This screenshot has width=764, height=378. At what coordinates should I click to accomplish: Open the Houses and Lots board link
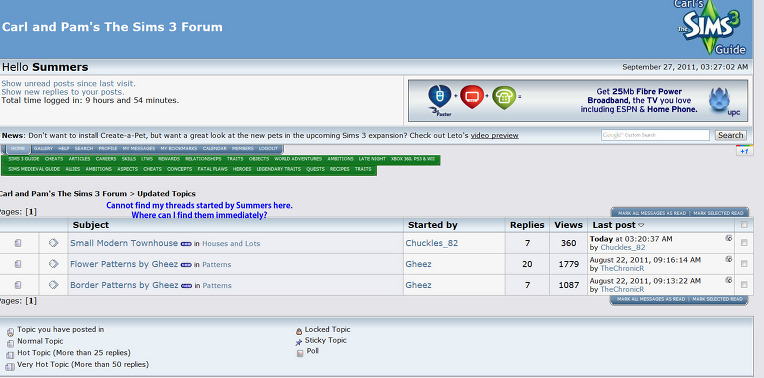pyautogui.click(x=231, y=244)
